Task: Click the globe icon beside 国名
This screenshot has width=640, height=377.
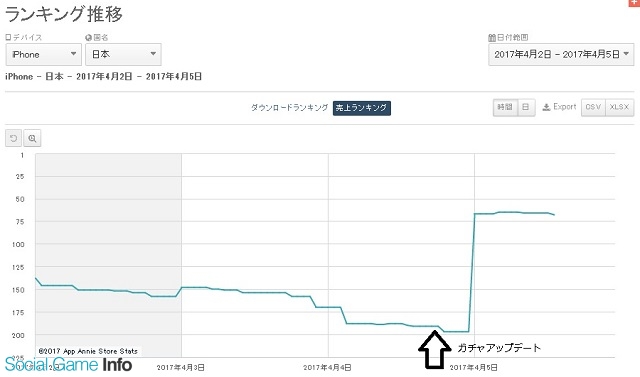Action: point(88,38)
